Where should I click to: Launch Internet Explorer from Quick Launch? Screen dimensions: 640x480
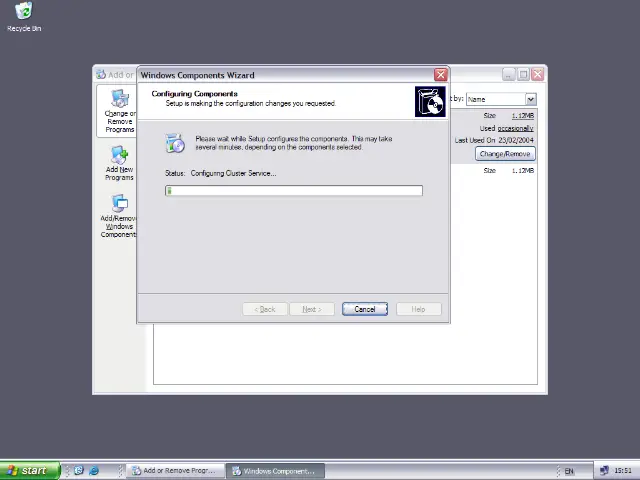pyautogui.click(x=94, y=471)
